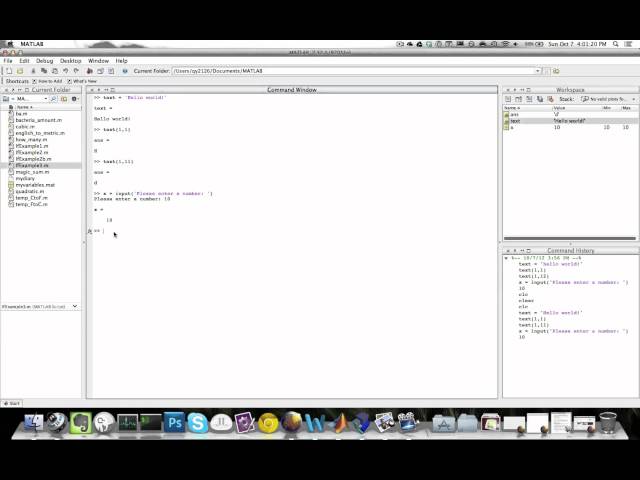The height and width of the screenshot is (480, 640).
Task: Open the Window menu
Action: (98, 61)
